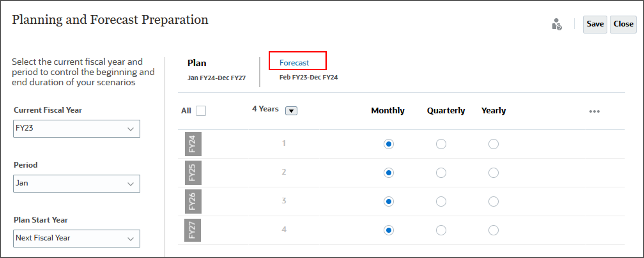This screenshot has width=644, height=258.
Task: Click the Period dropdown chevron
Action: tap(130, 183)
